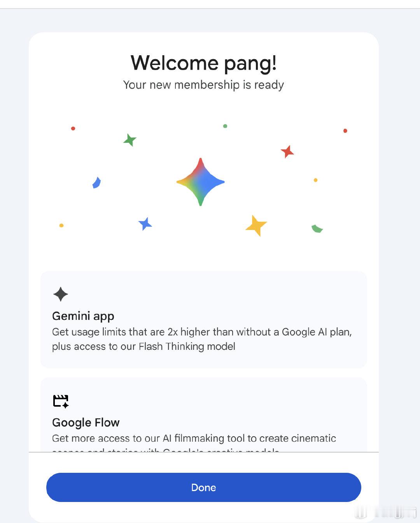Viewport: 420px width, 523px height.
Task: Click the dark Gemini sparkle icon
Action: click(61, 294)
